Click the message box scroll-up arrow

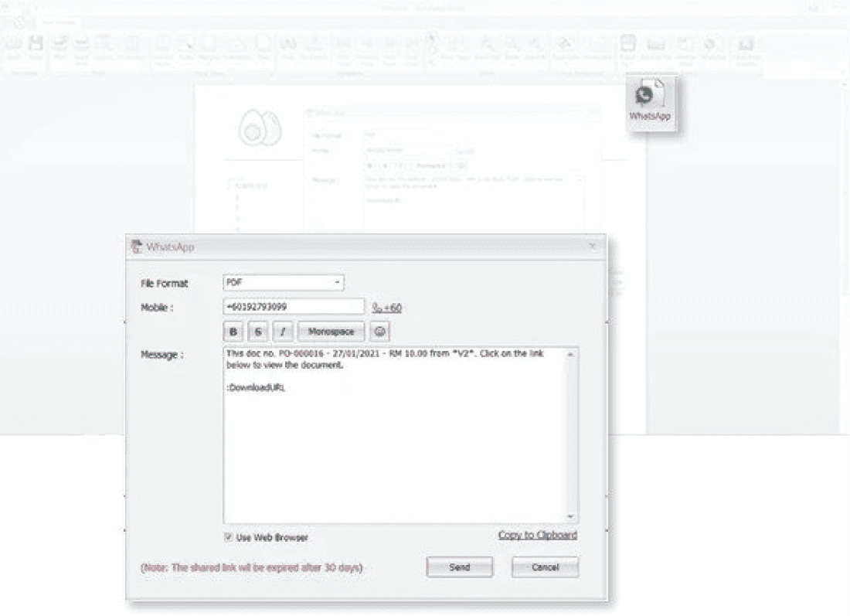[x=570, y=354]
